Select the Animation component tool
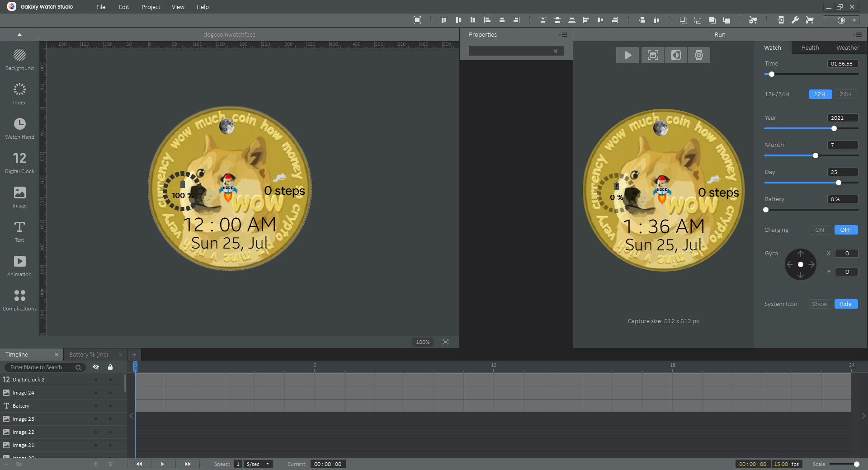The image size is (868, 470). tap(19, 266)
